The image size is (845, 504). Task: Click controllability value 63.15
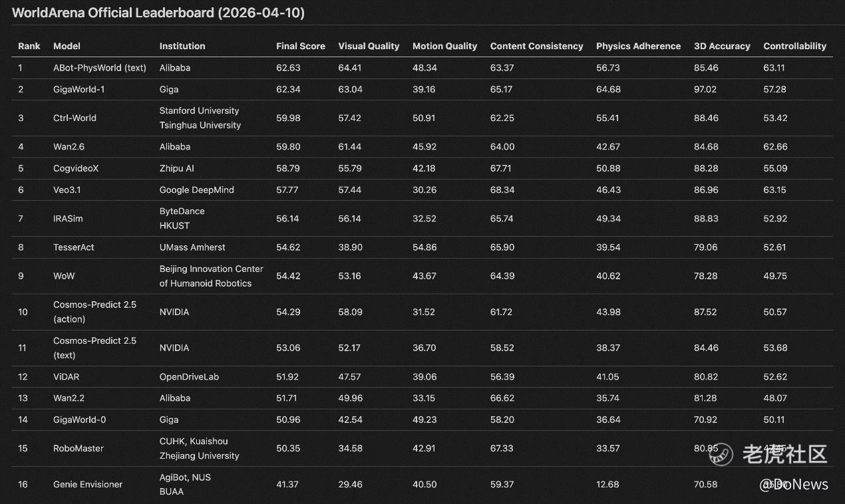tap(775, 189)
